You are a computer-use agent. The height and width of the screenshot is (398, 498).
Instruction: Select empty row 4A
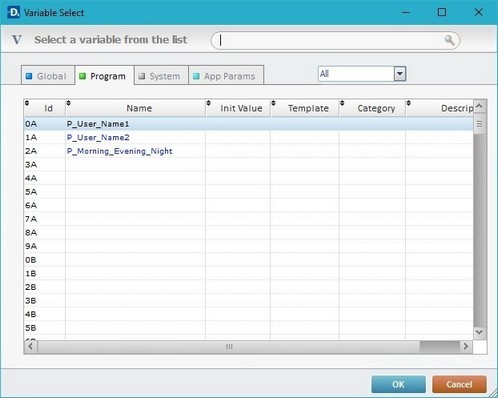click(x=248, y=178)
